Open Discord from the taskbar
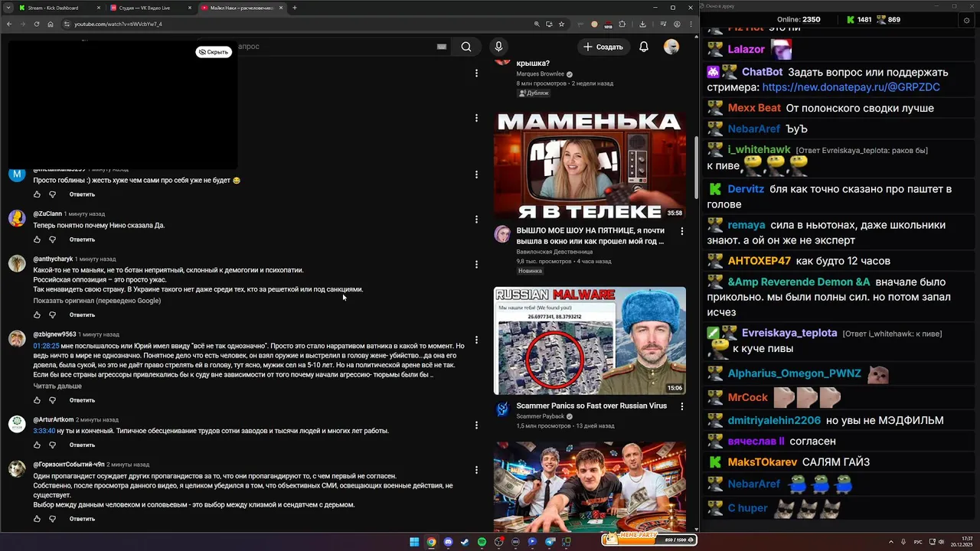 [448, 542]
